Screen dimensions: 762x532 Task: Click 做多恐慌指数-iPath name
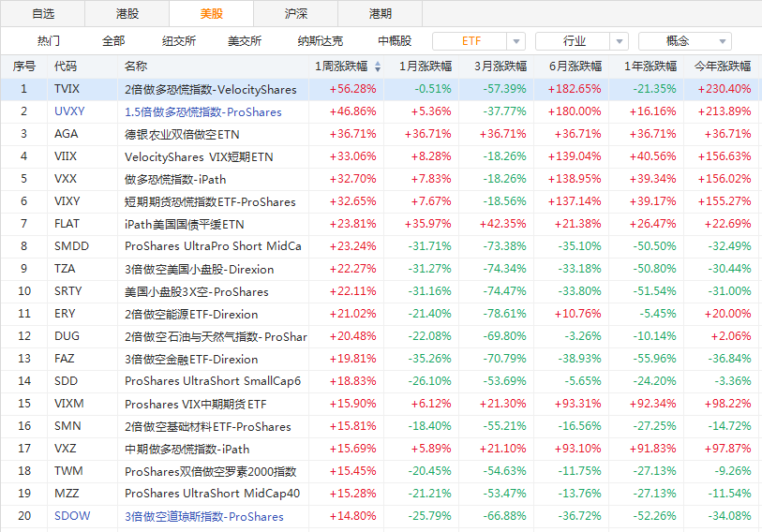[x=175, y=180]
